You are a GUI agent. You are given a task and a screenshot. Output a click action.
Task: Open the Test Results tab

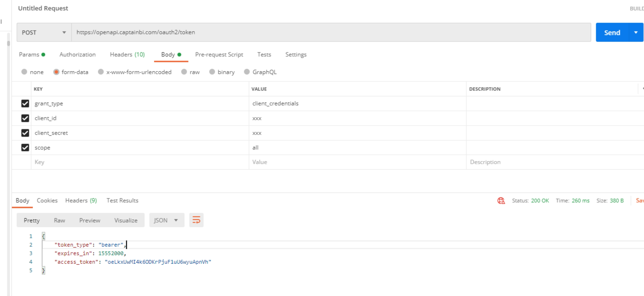click(122, 201)
